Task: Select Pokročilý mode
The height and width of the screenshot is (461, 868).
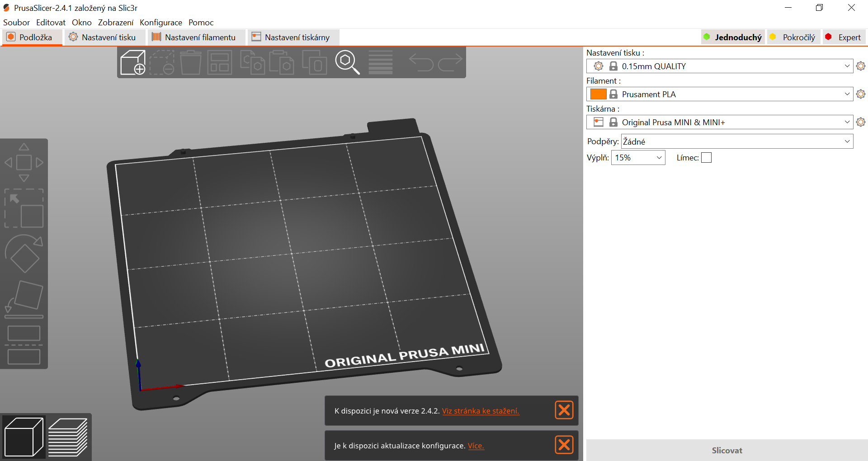Action: 793,37
